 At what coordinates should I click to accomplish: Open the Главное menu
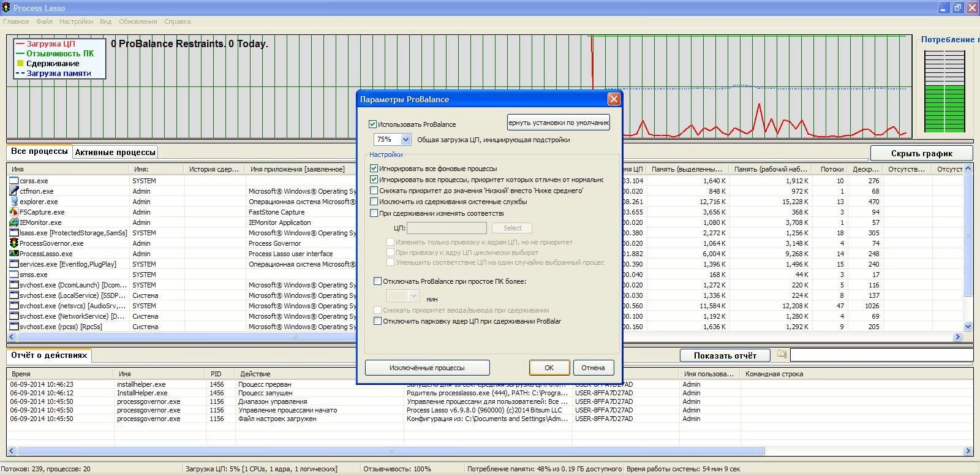16,21
